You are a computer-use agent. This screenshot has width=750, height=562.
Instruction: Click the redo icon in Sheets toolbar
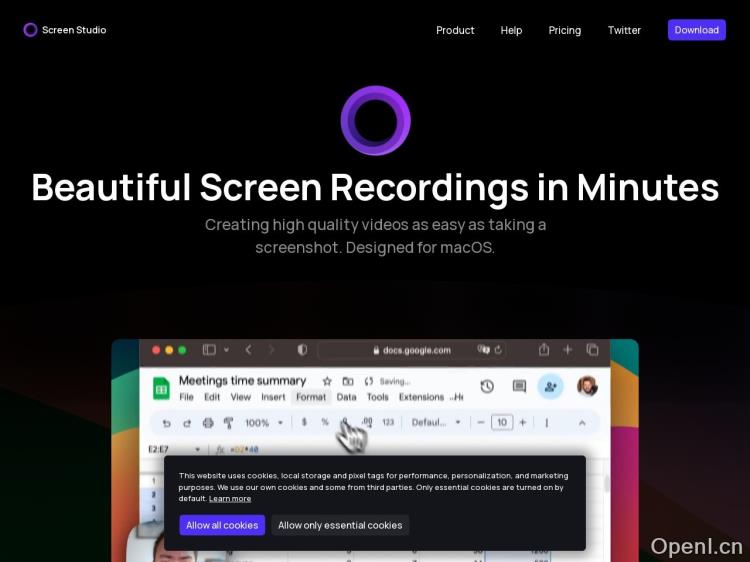coord(187,423)
